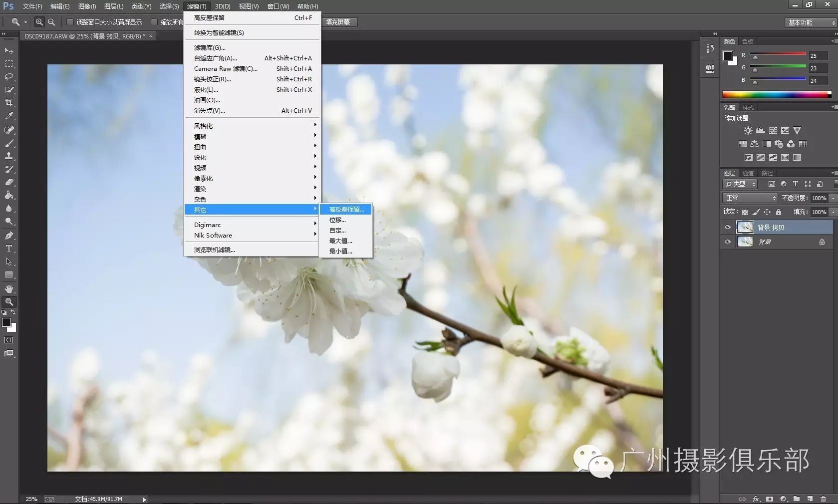Enable 调整窗口大小以满屏显示 checkbox
This screenshot has width=838, height=504.
[x=70, y=22]
